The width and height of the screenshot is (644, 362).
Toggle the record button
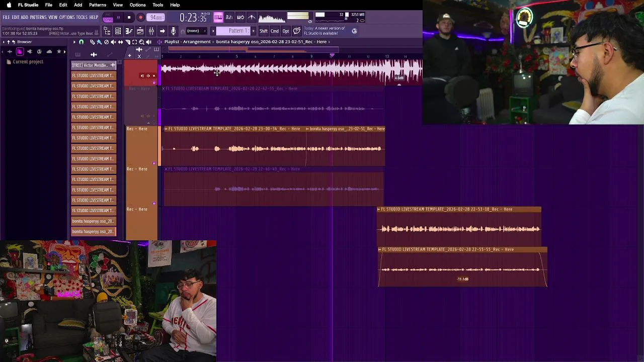[140, 18]
